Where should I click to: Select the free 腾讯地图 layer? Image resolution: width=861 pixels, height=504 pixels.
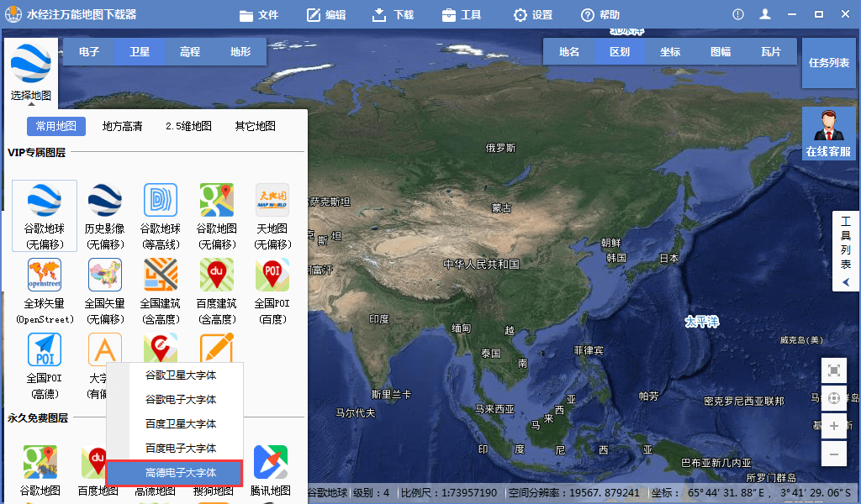point(271,470)
